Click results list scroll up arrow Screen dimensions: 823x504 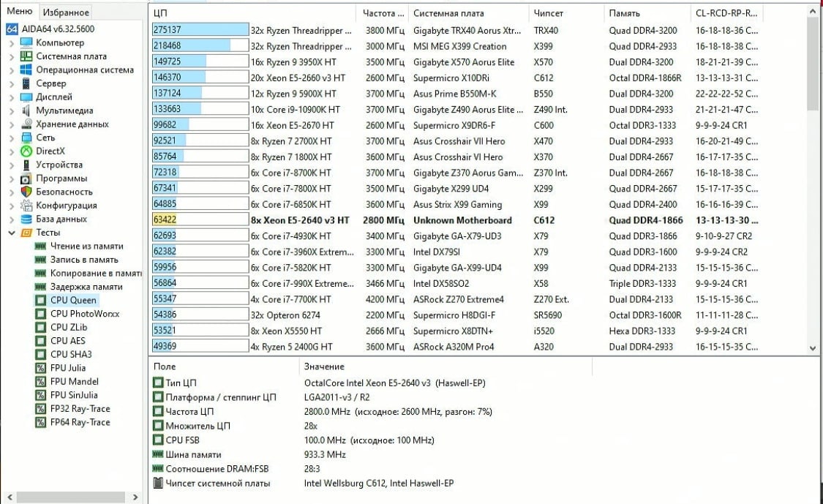tap(813, 11)
